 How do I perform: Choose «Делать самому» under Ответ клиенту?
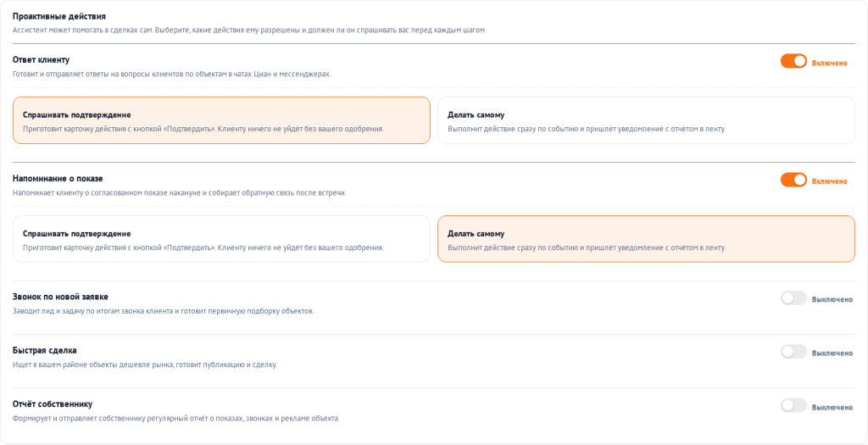646,120
